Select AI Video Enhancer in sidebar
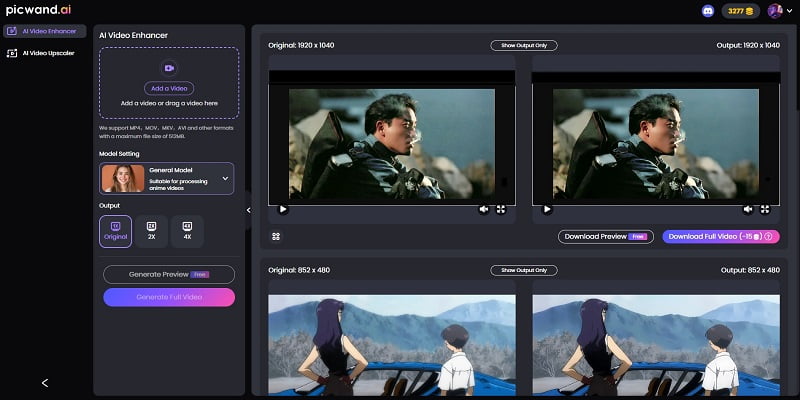The width and height of the screenshot is (800, 400). pyautogui.click(x=45, y=31)
